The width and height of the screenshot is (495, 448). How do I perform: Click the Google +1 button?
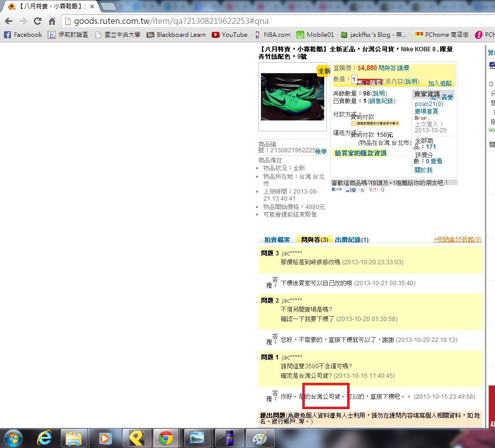pos(373,189)
